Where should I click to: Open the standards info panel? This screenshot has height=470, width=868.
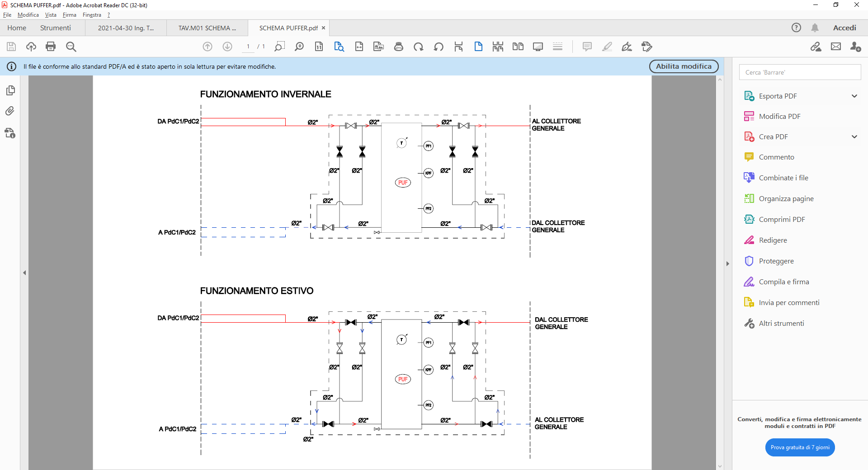[x=10, y=133]
